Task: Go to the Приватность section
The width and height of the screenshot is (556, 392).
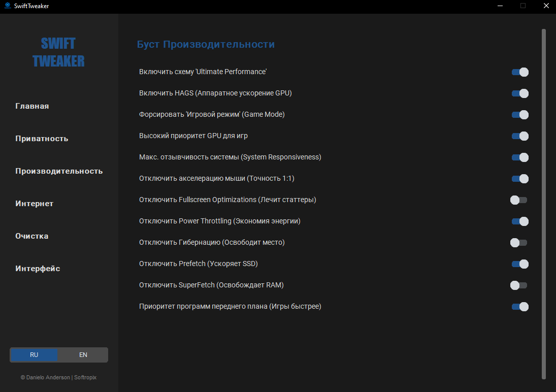Action: coord(42,139)
